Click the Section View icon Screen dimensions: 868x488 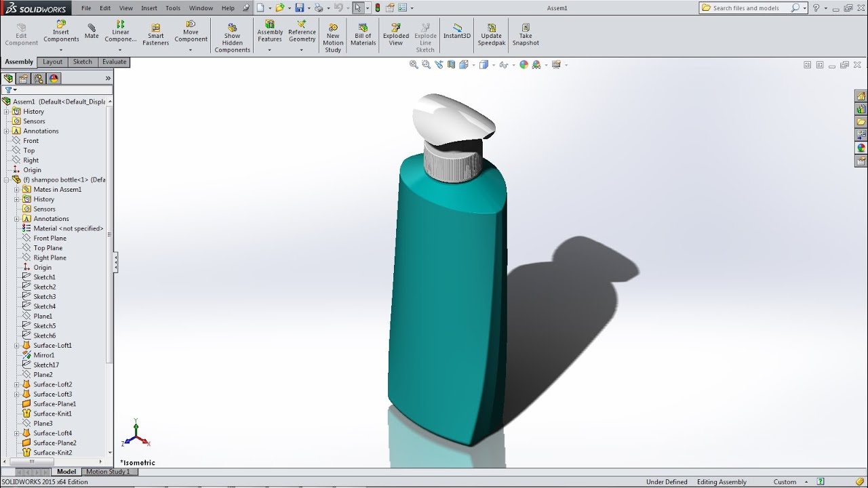[451, 64]
